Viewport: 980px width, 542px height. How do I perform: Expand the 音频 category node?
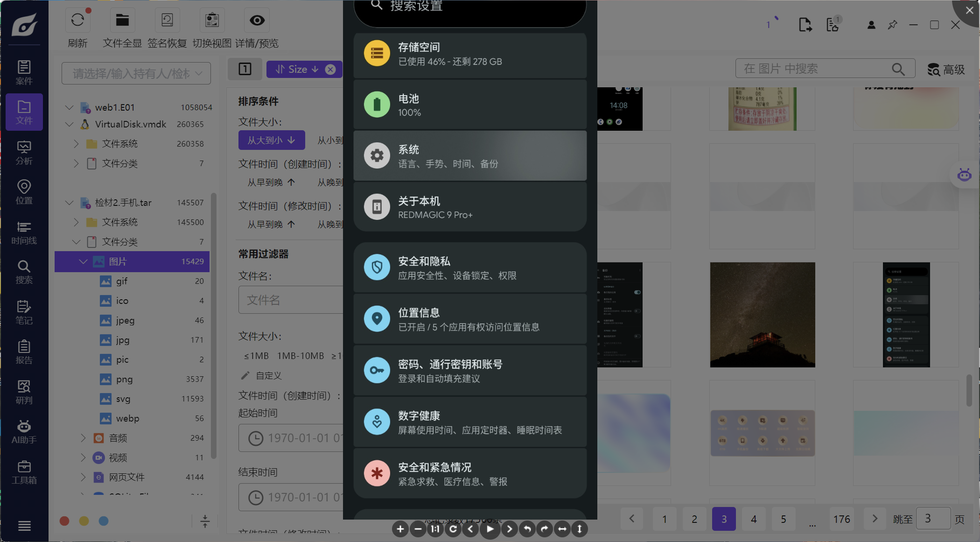83,438
